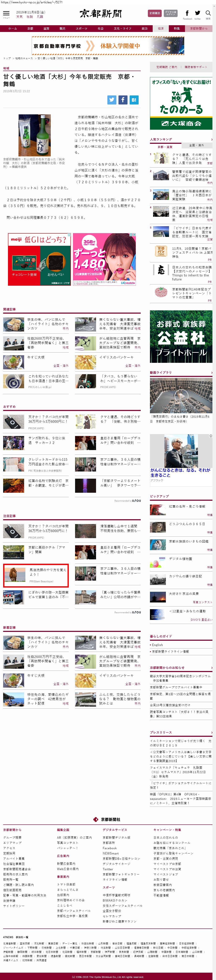The width and height of the screenshot is (216, 980).
Task: Click the AdChoices icon on Aflac ad
Action: click(x=211, y=436)
